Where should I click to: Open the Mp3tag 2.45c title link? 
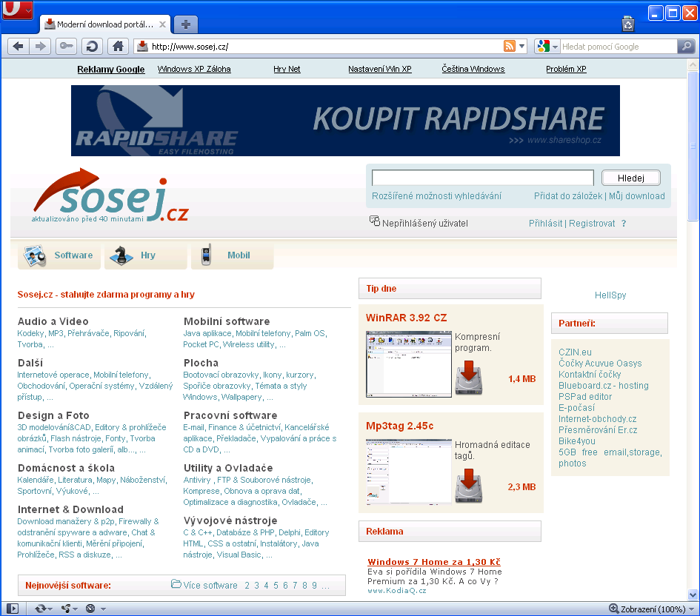pyautogui.click(x=399, y=426)
